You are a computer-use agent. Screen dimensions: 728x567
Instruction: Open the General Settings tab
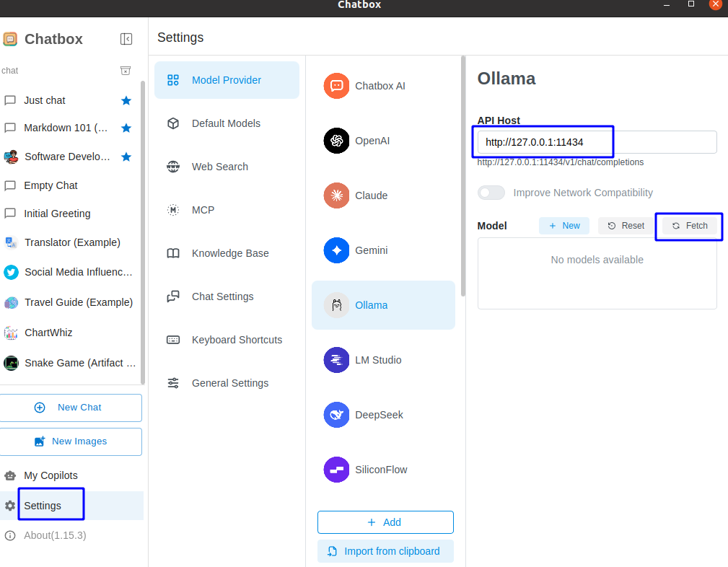[x=227, y=383]
